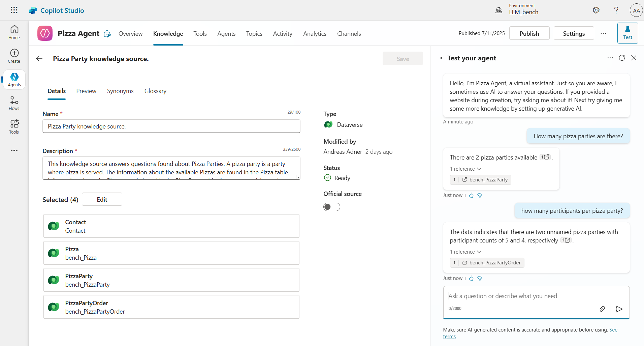Toggle the Official source switch
The height and width of the screenshot is (346, 644).
pos(332,207)
